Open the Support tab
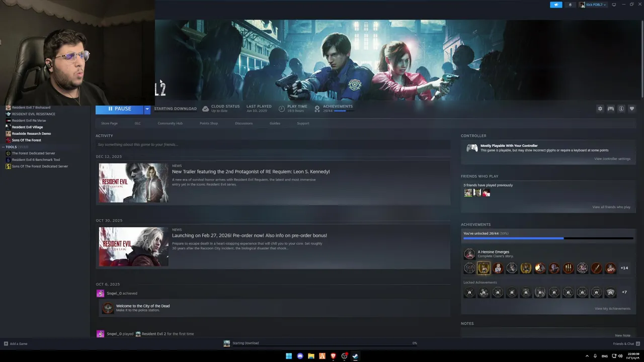Screen dimensions: 644x362 click(303, 123)
